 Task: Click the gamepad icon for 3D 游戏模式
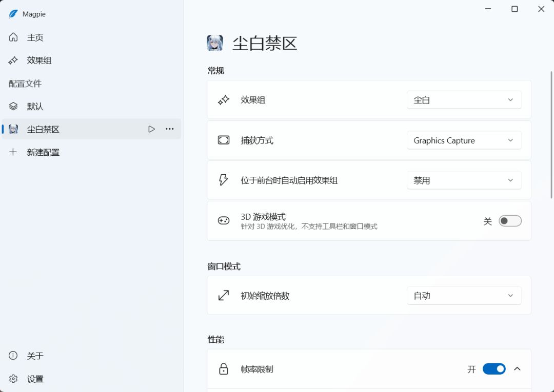pyautogui.click(x=223, y=221)
